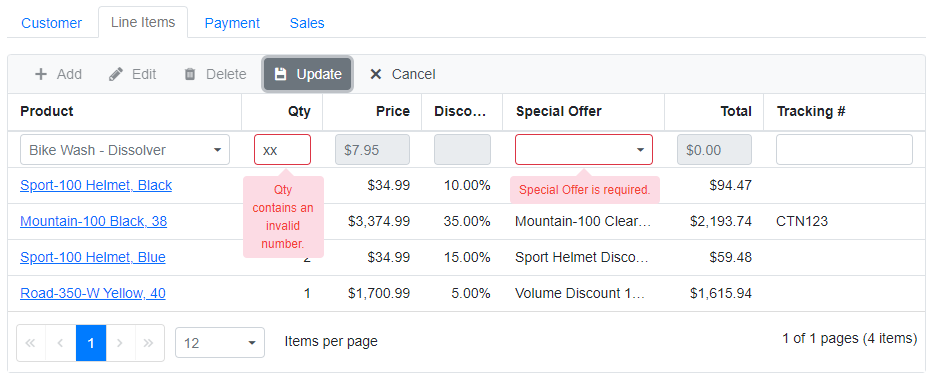Switch to the Payment tab

point(232,23)
